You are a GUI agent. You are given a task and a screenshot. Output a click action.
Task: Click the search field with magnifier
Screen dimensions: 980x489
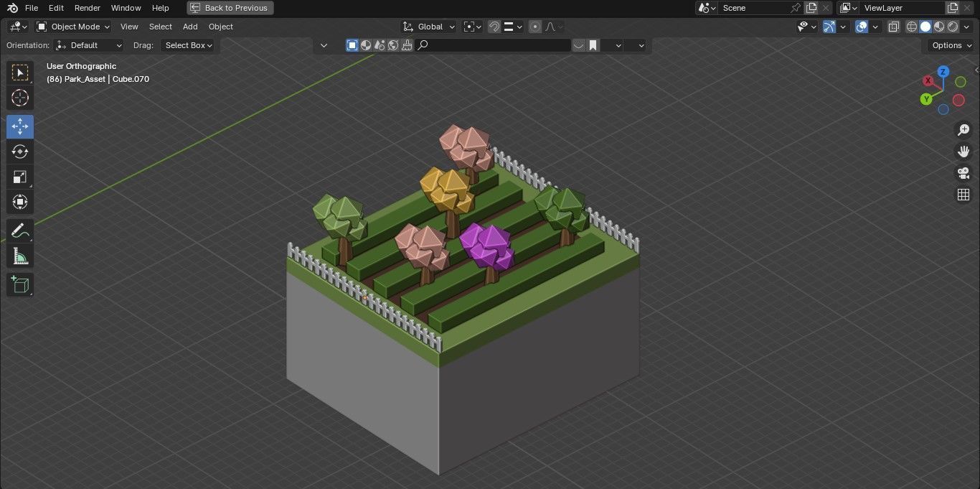coord(493,45)
